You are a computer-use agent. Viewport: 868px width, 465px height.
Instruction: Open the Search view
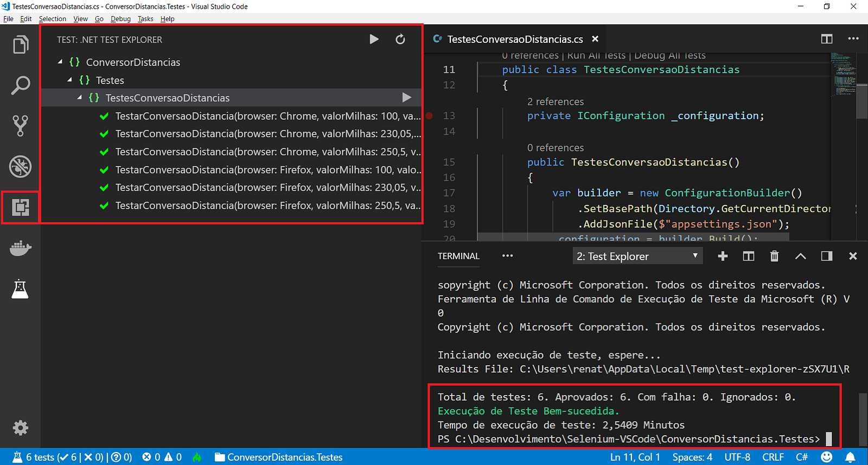click(20, 85)
